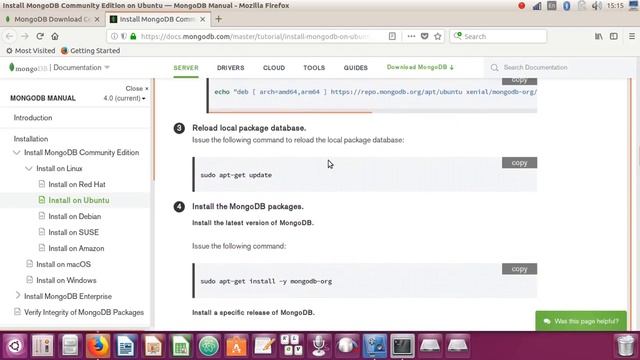Open LibreOffice Writer in the dock
Viewport: 640px width, 360px height.
pos(125,346)
